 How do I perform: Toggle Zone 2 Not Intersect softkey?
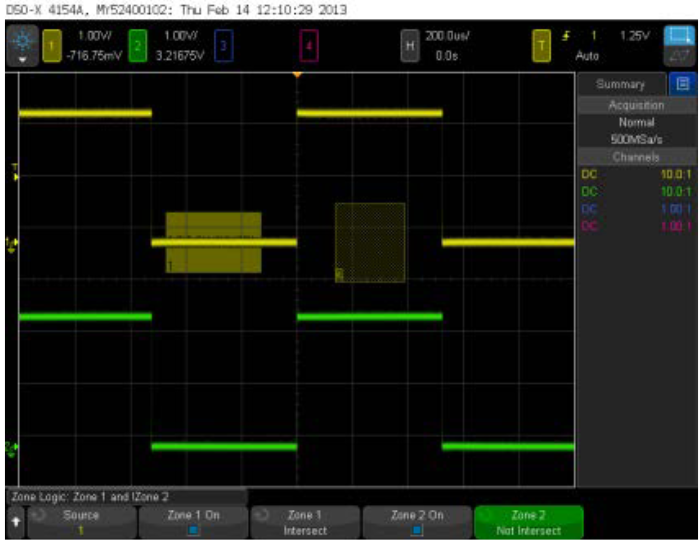[528, 522]
